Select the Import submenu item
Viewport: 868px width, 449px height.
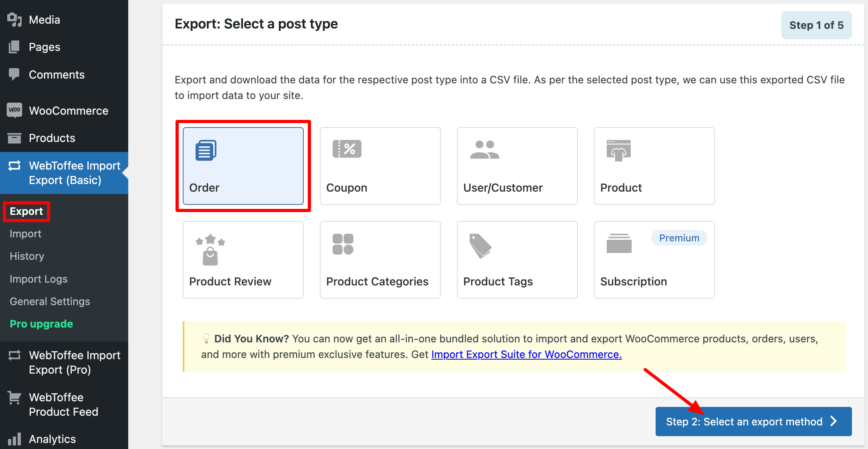point(26,234)
